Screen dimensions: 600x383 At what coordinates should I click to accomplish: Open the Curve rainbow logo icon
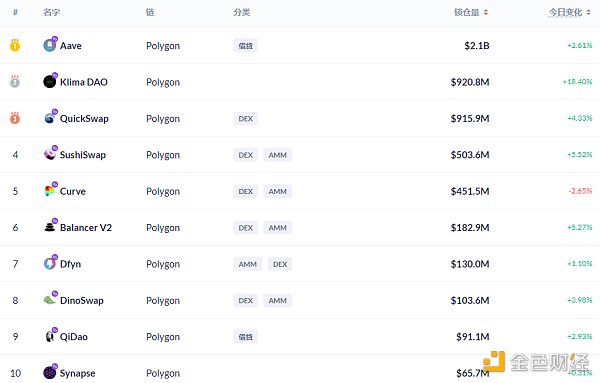50,191
